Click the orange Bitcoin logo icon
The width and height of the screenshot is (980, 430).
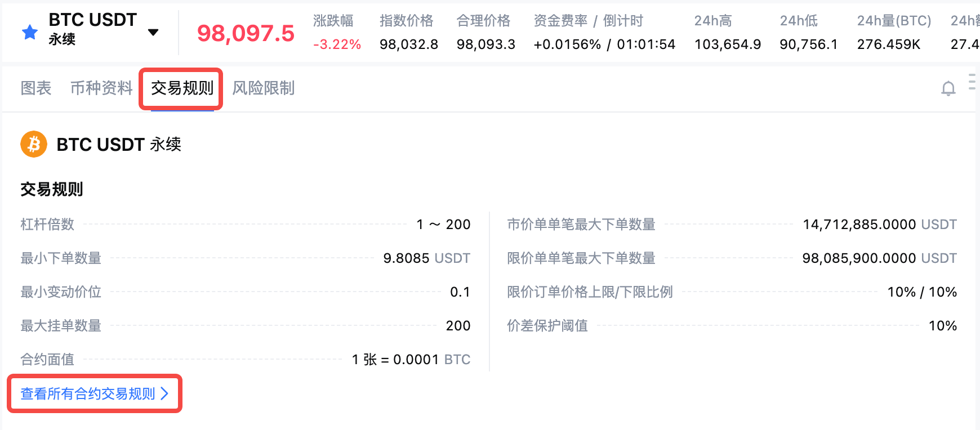click(x=34, y=145)
